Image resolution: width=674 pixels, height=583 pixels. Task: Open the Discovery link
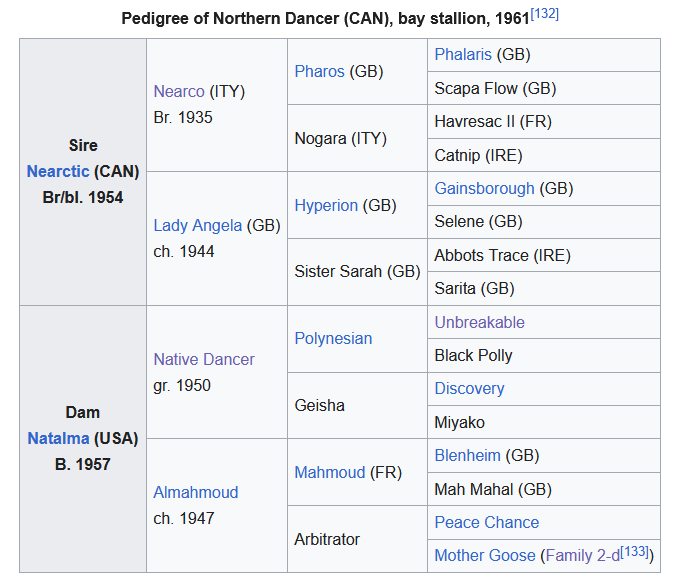coord(469,389)
